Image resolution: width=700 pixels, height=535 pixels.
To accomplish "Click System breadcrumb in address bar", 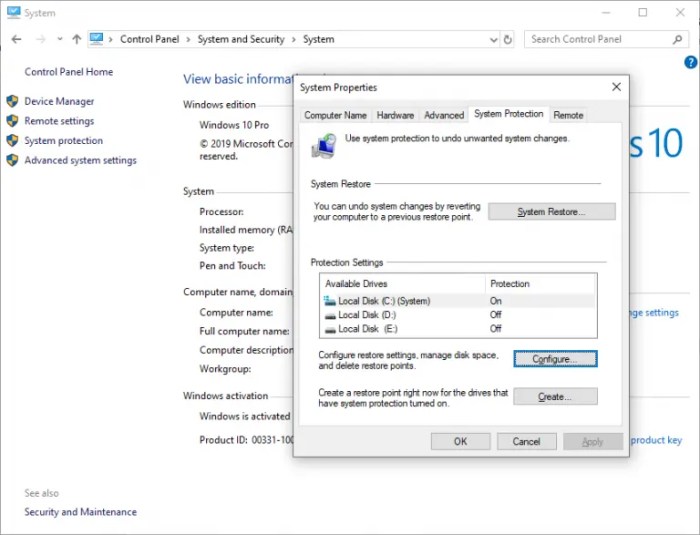I will (318, 39).
